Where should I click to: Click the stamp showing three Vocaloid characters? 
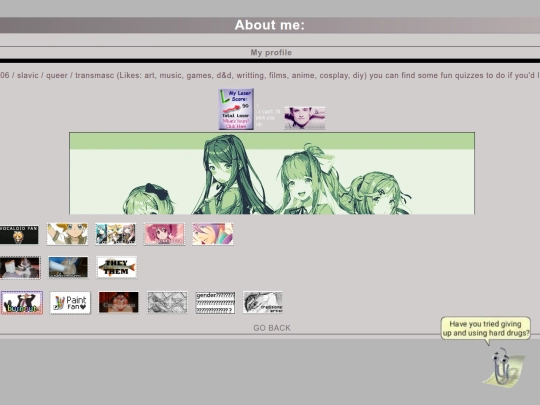point(116,234)
